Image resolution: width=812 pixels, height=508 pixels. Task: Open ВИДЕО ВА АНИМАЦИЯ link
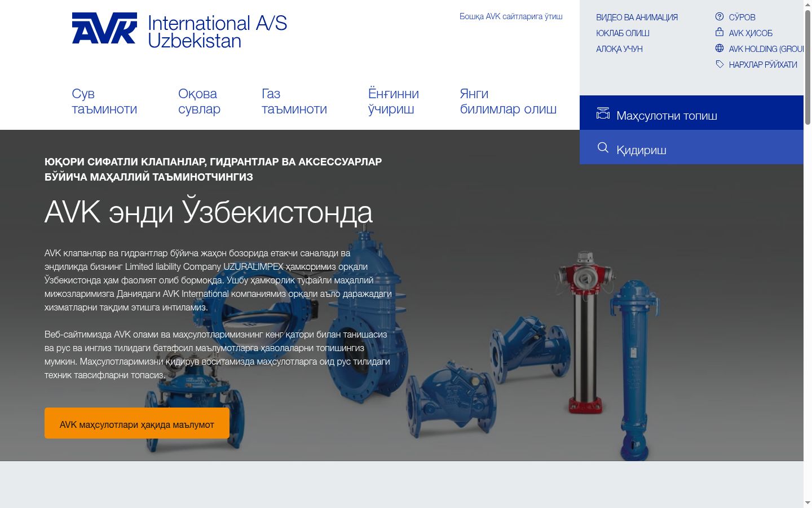[x=637, y=17]
